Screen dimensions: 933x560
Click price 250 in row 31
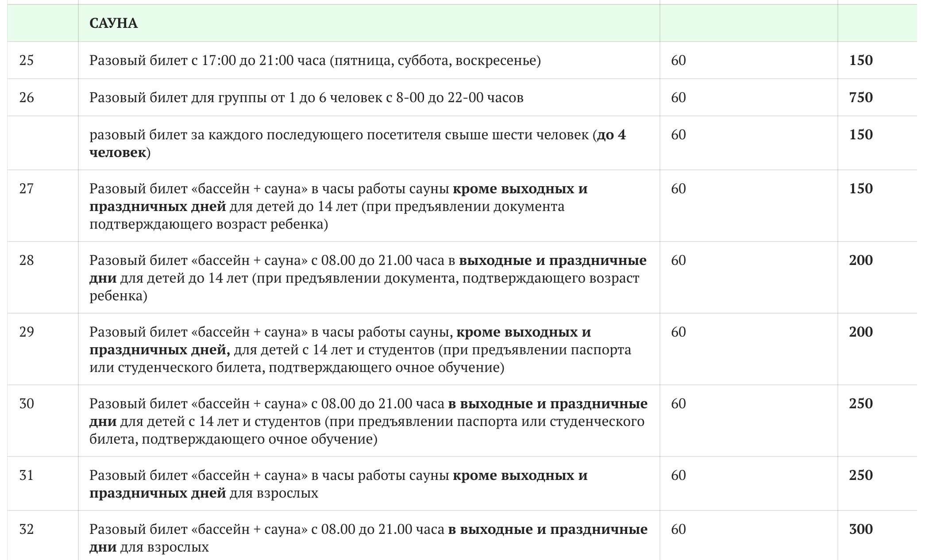tap(861, 475)
